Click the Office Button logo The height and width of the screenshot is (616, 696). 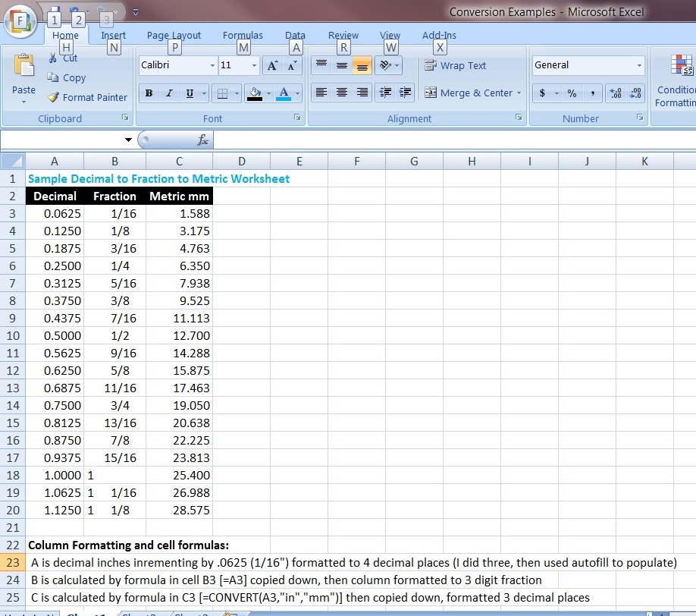click(x=20, y=21)
